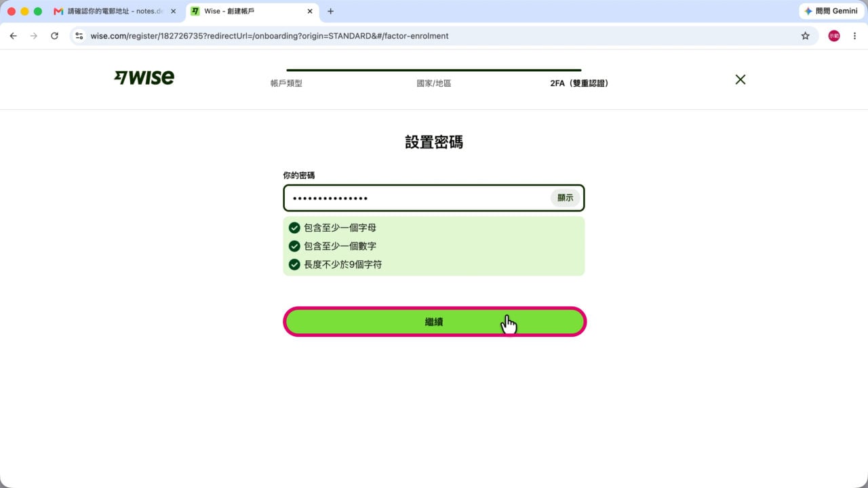
Task: Click checkmark icon beside 包含至少一個字母
Action: [294, 228]
